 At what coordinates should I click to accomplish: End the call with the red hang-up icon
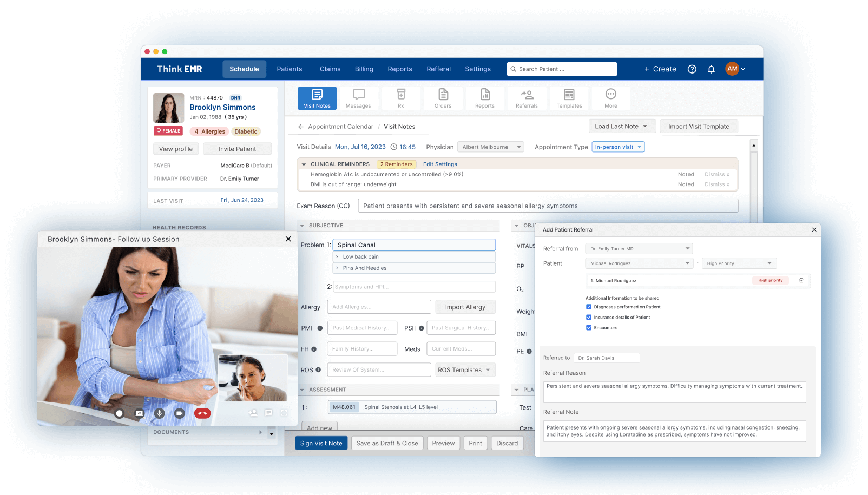[202, 413]
